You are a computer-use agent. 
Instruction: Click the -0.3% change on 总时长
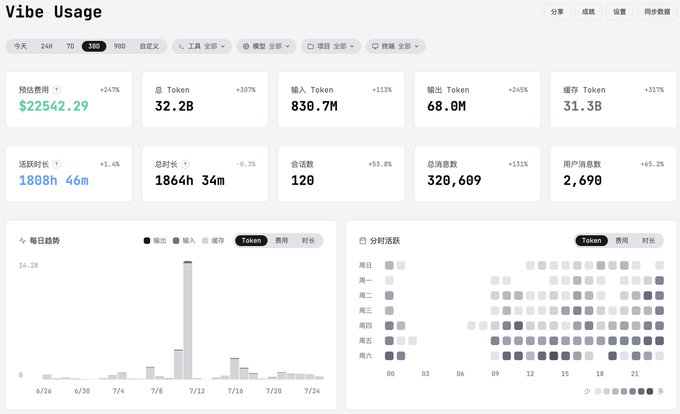(x=246, y=164)
